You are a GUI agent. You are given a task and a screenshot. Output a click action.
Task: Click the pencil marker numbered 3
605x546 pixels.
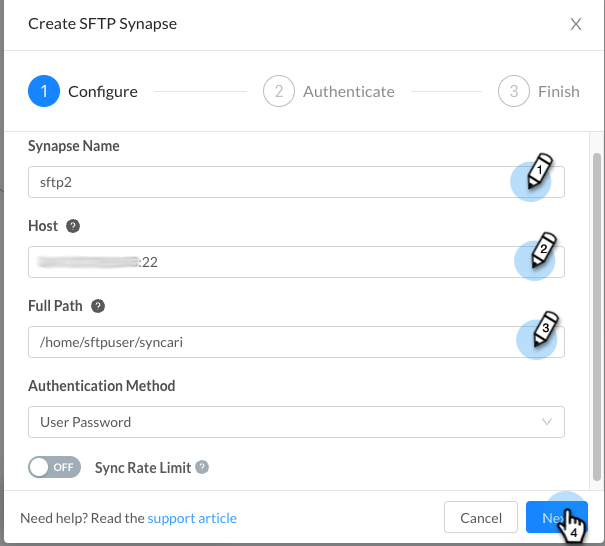[x=546, y=329]
